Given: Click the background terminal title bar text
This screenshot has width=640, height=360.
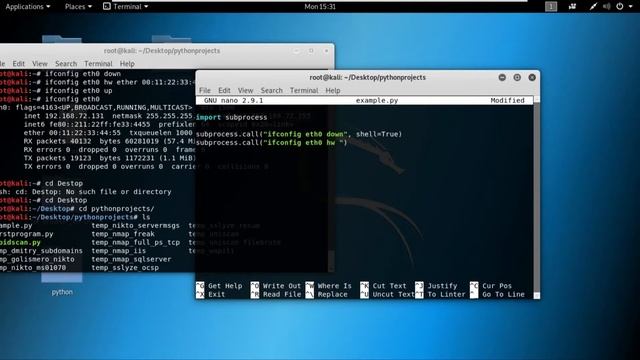Looking at the screenshot, I should point(162,51).
